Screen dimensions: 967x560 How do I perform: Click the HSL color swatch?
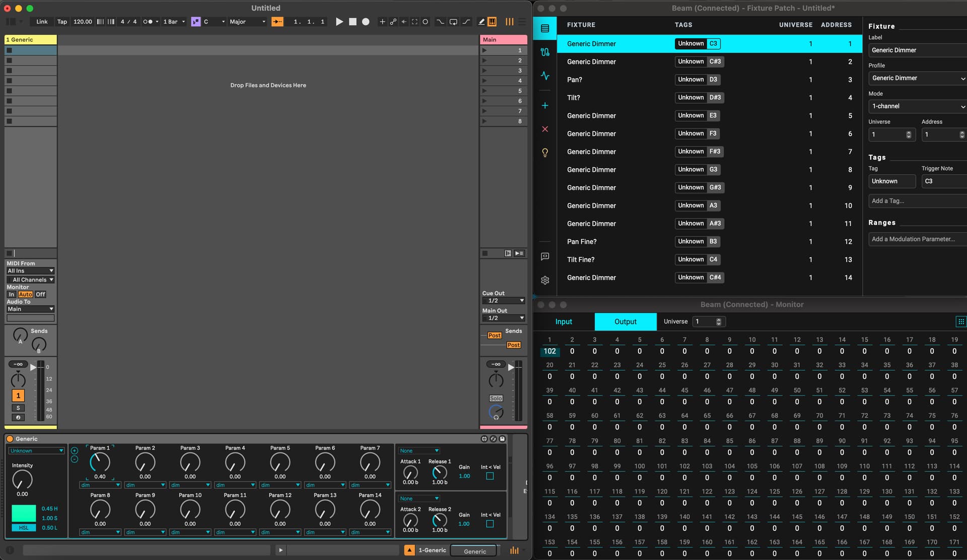coord(24,514)
